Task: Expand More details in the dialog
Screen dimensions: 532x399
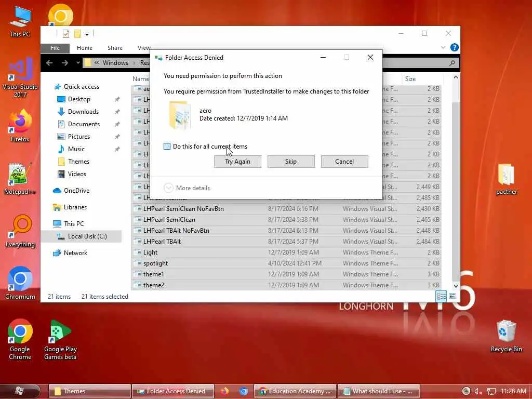Action: click(187, 188)
